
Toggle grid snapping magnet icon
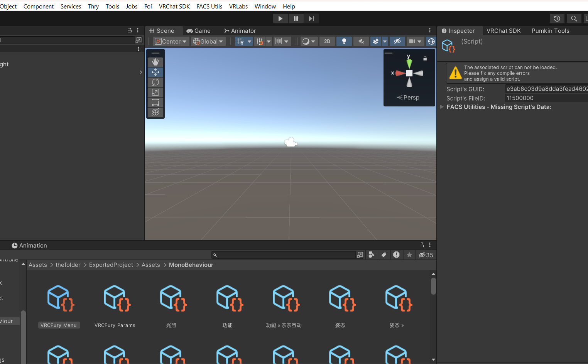pyautogui.click(x=260, y=41)
